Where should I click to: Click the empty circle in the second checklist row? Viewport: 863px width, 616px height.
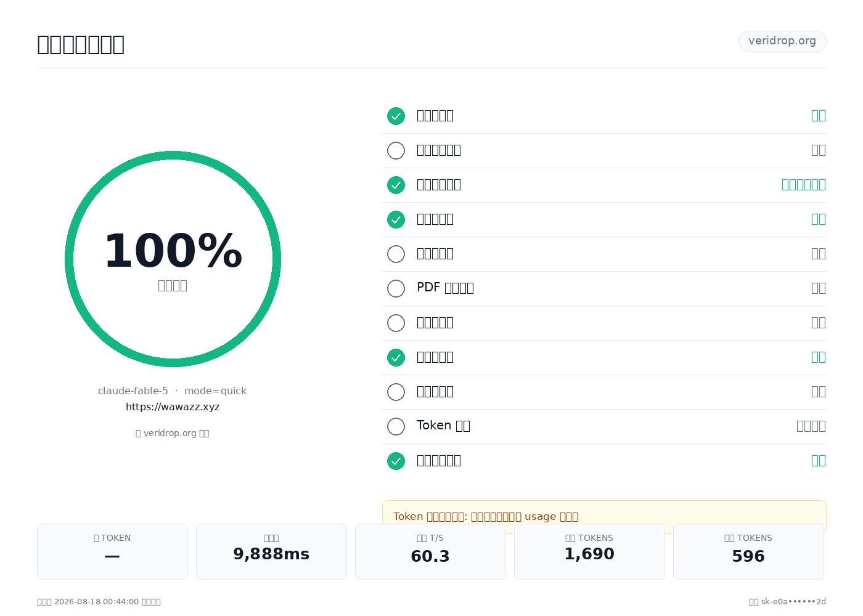(x=396, y=150)
